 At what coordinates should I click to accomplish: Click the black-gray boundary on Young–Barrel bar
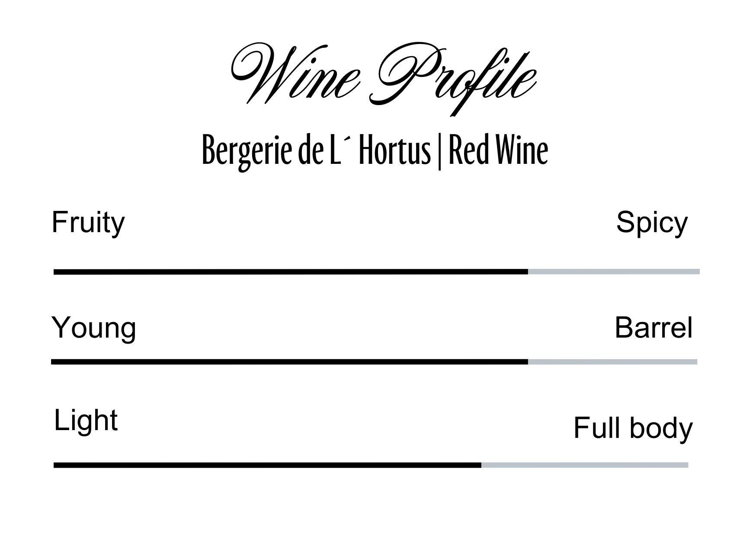(x=528, y=362)
